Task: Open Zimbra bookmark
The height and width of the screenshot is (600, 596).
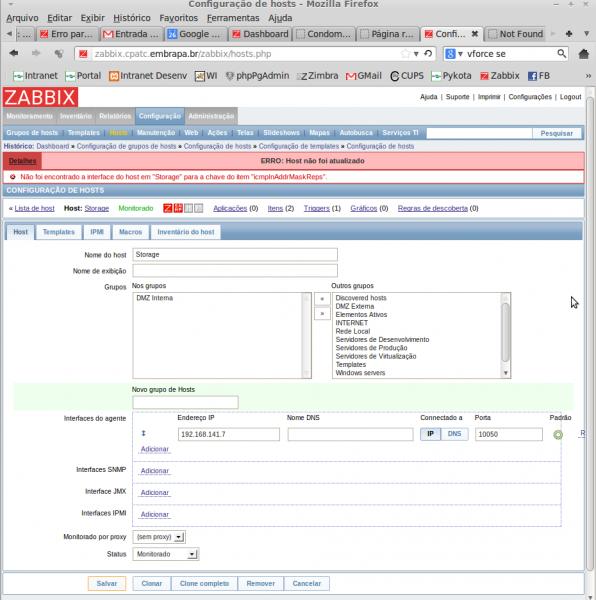Action: click(x=318, y=76)
